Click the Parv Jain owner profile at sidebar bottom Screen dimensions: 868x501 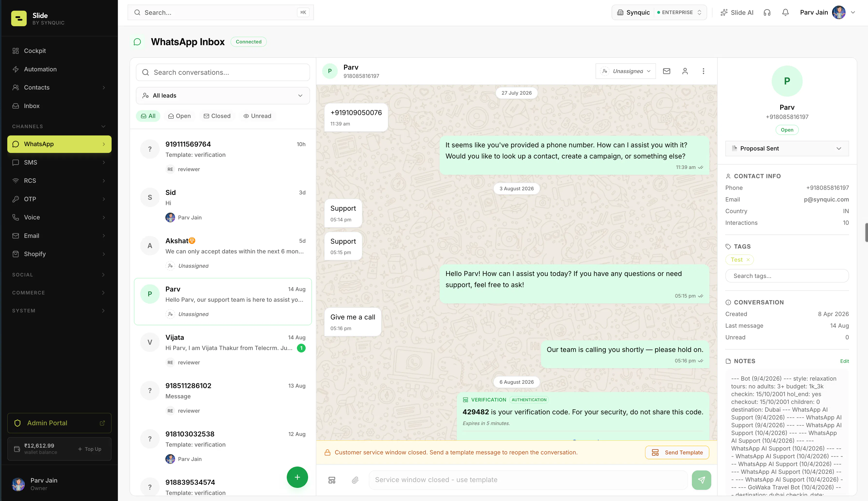pos(59,484)
